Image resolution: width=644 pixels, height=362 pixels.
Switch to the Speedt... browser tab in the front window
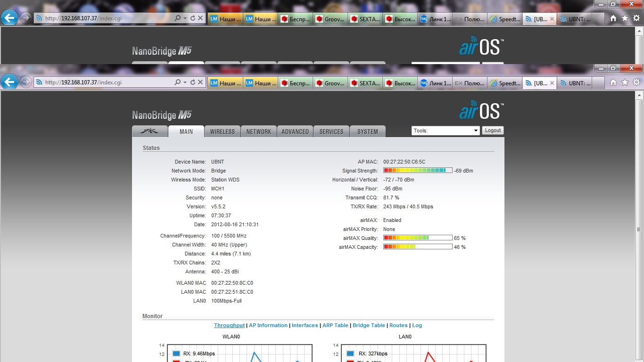coord(505,83)
